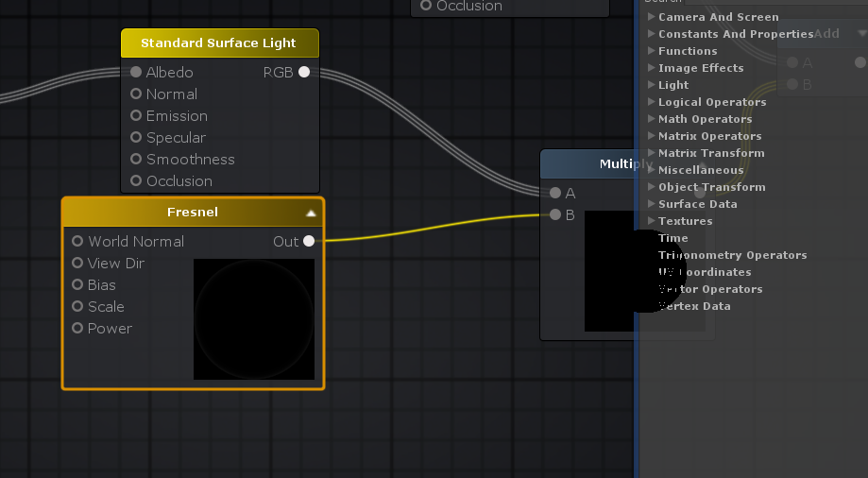Click the Specular input port
Screen dimensions: 868x478
point(136,137)
